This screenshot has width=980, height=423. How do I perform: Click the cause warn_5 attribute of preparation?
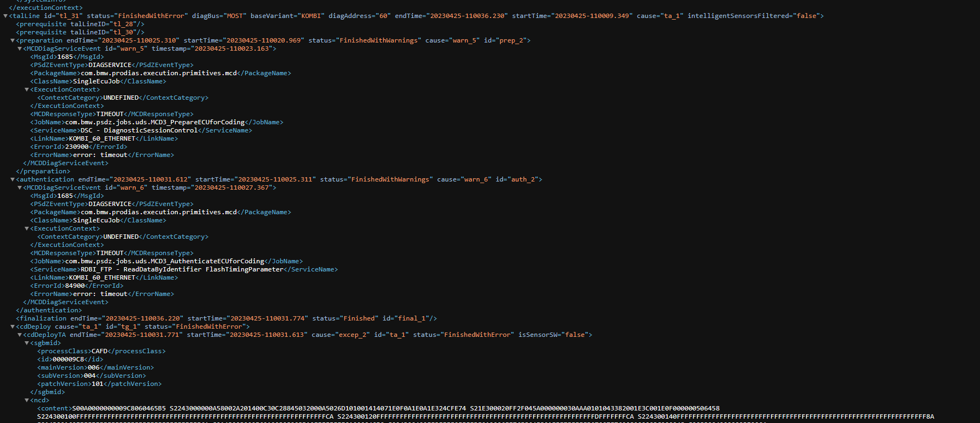coord(452,40)
